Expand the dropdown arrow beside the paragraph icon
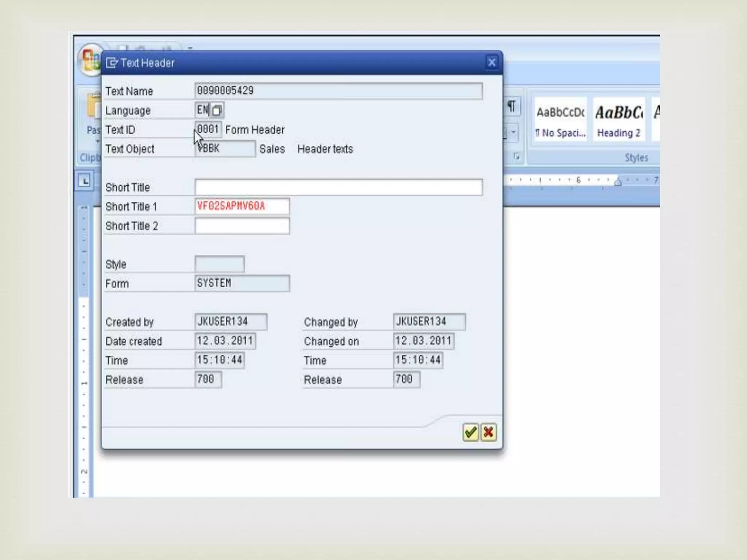 point(513,132)
